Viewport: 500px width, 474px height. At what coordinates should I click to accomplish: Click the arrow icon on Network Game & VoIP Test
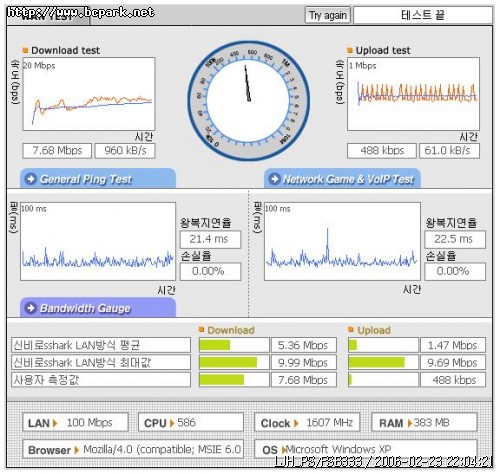pos(275,179)
